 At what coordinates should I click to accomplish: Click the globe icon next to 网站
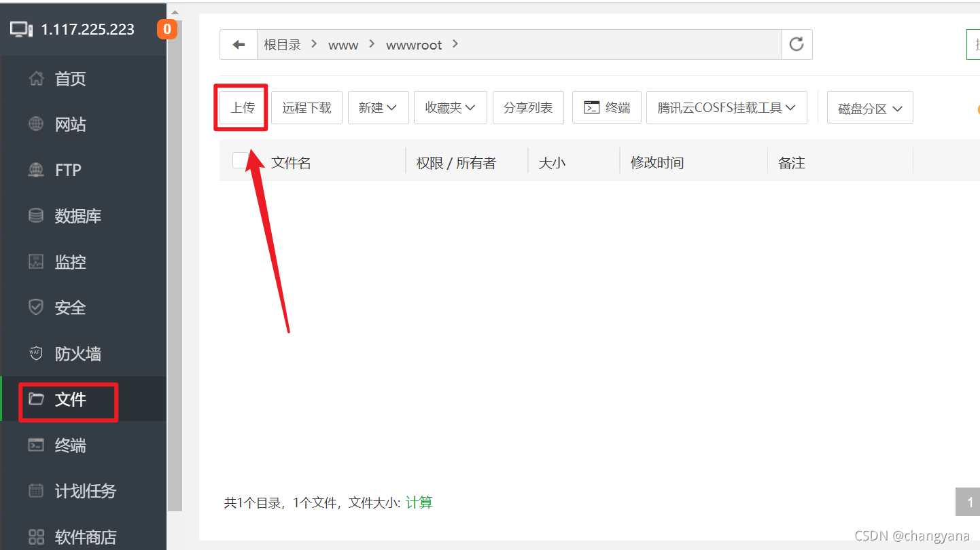tap(36, 124)
